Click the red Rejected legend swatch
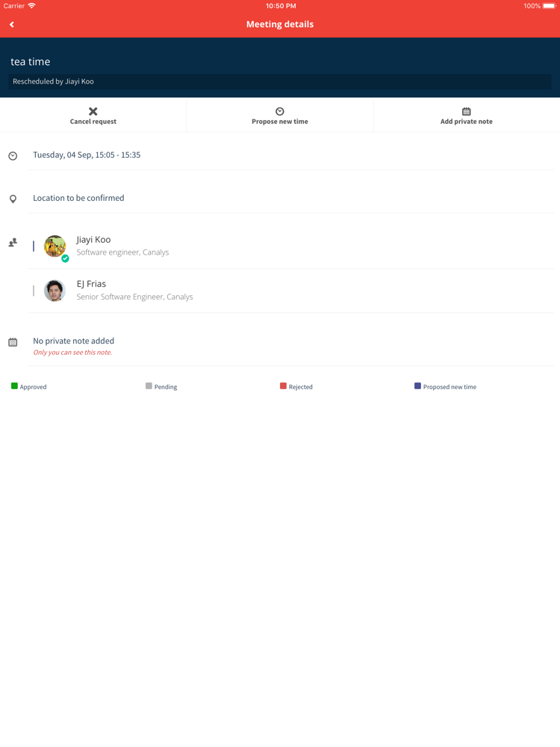This screenshot has height=747, width=560. click(283, 386)
